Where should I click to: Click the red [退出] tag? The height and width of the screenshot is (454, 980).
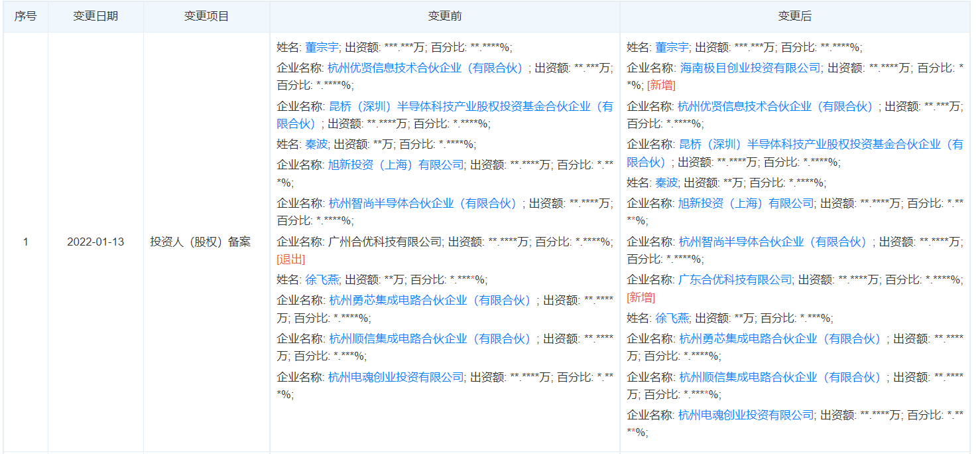(290, 260)
